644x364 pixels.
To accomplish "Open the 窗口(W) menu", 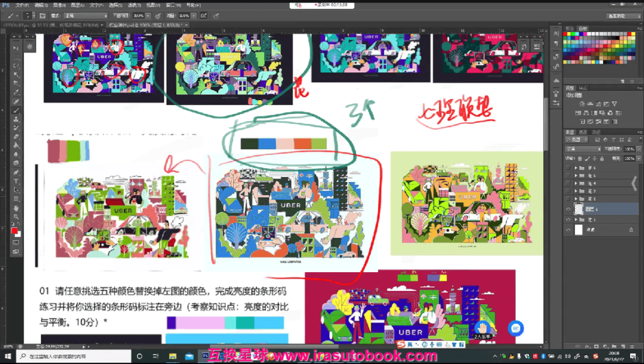I will pyautogui.click(x=174, y=5).
